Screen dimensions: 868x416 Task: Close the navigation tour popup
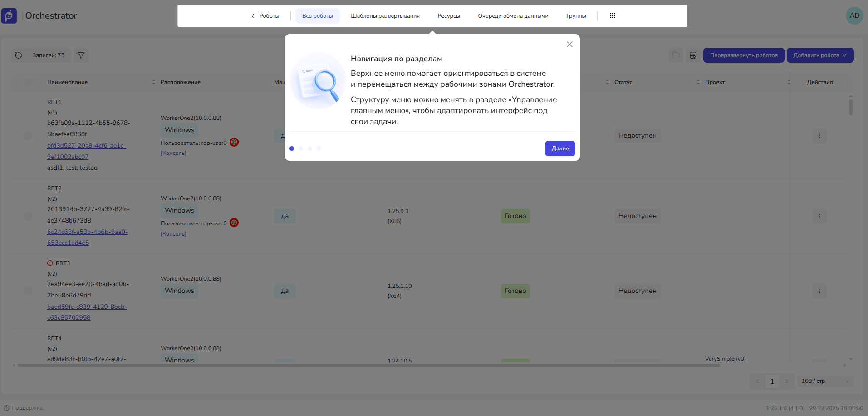point(569,45)
